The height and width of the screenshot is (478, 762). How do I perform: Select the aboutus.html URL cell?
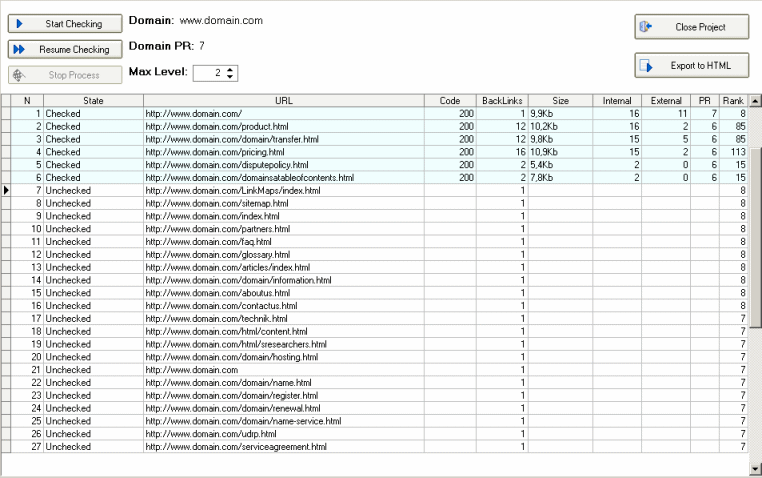coord(284,293)
